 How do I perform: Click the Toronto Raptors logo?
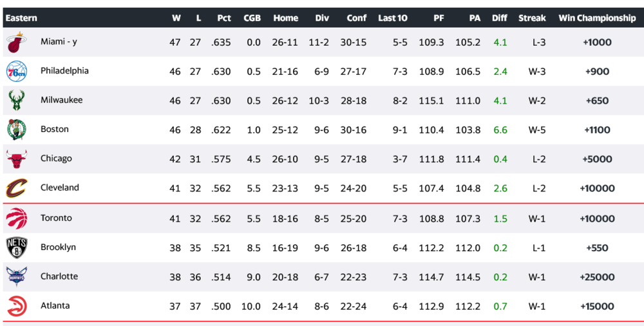(x=16, y=218)
